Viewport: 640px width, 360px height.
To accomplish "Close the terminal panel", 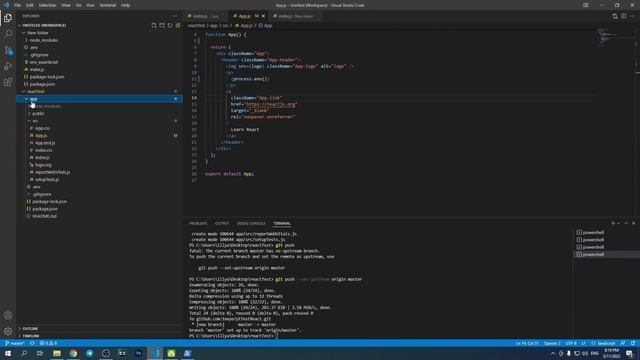I will click(633, 223).
